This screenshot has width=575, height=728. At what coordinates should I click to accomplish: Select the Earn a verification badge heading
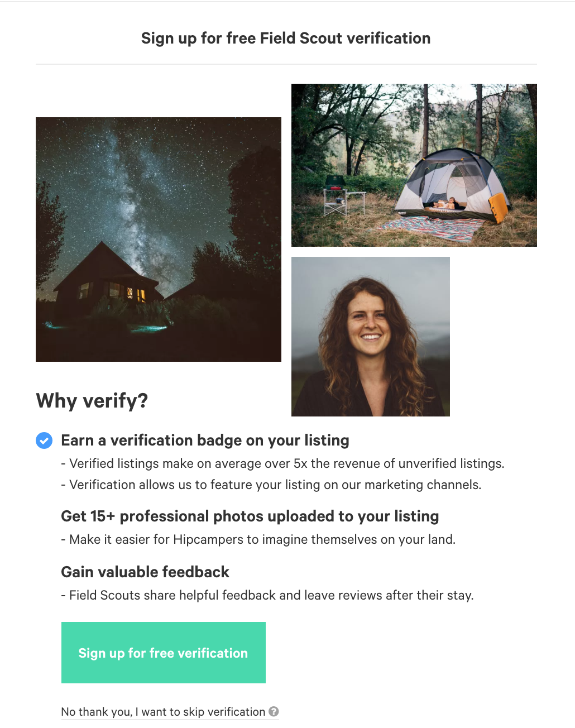(x=205, y=440)
